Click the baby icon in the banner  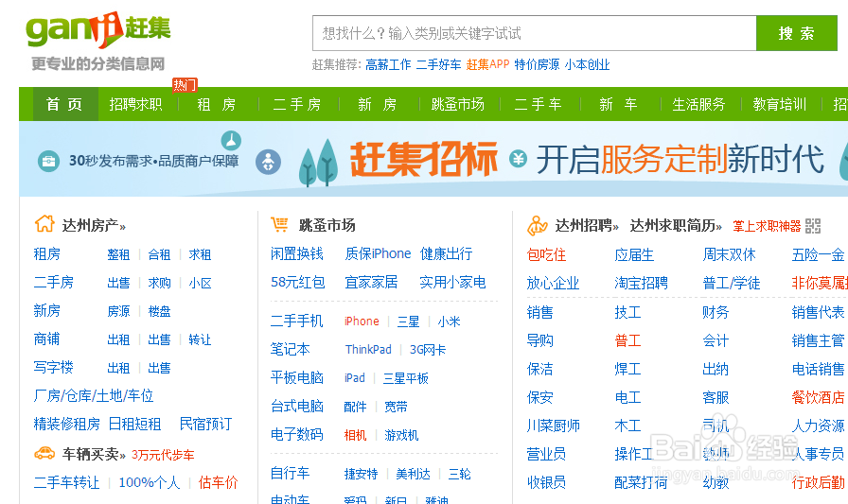tap(268, 162)
